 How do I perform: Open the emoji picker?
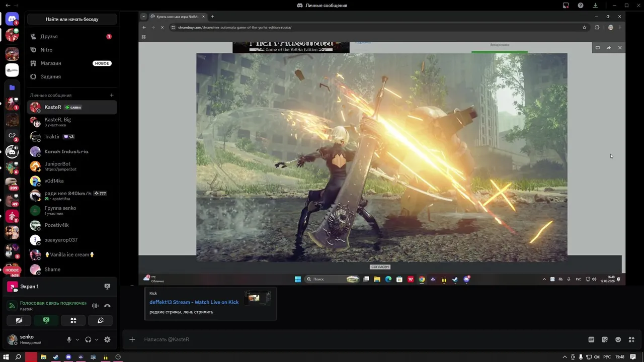click(x=618, y=339)
